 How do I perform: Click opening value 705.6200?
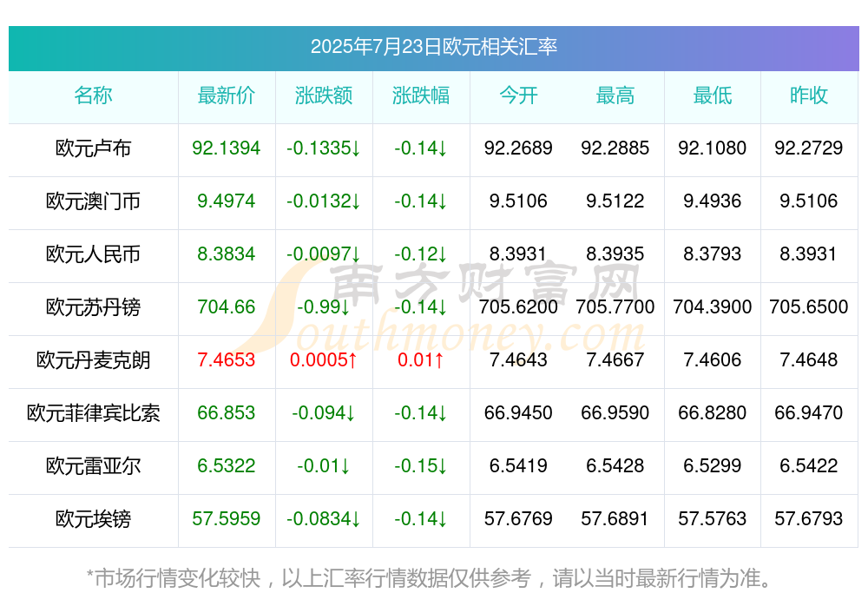click(518, 306)
